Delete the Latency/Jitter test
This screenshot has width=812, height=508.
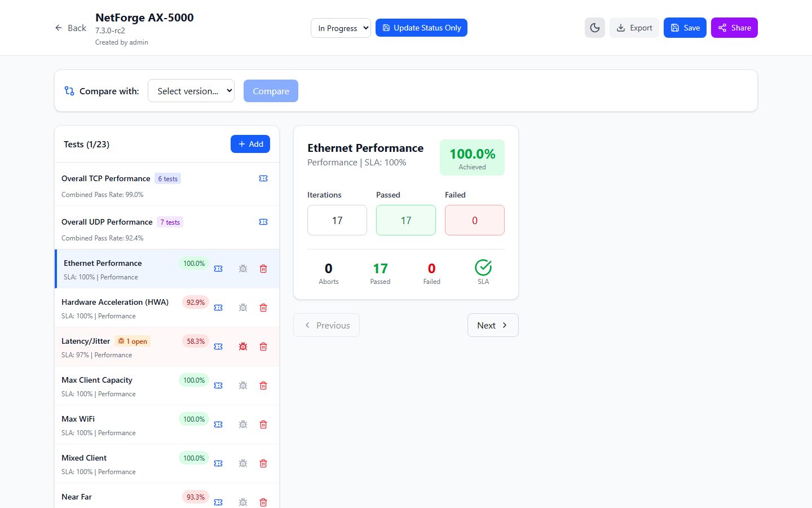(263, 347)
